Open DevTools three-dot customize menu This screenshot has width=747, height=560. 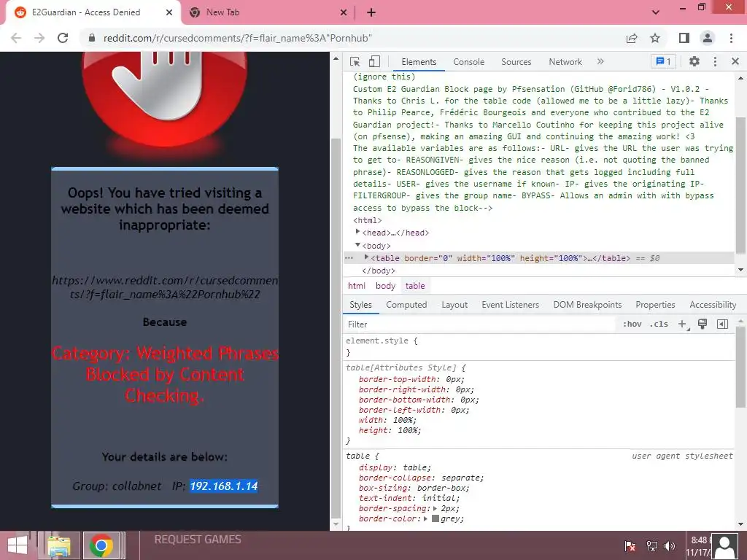715,61
